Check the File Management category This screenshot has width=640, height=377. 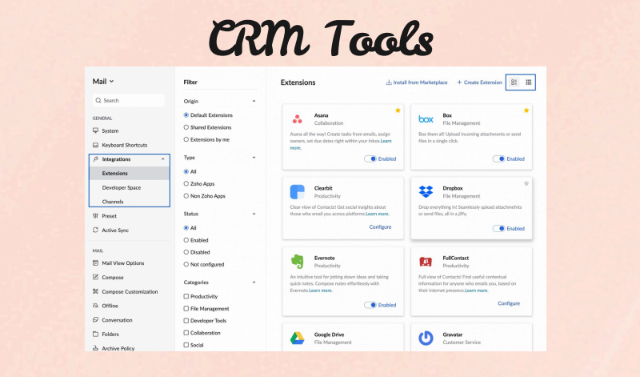pyautogui.click(x=186, y=308)
